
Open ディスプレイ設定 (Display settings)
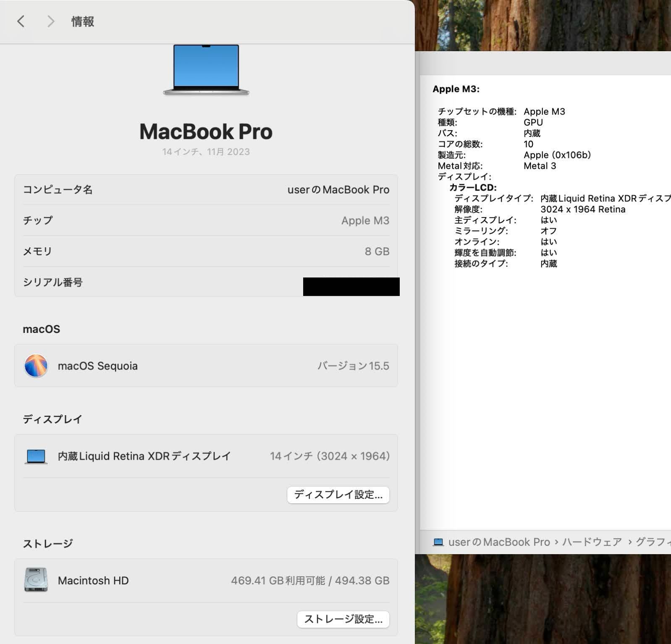coord(338,495)
